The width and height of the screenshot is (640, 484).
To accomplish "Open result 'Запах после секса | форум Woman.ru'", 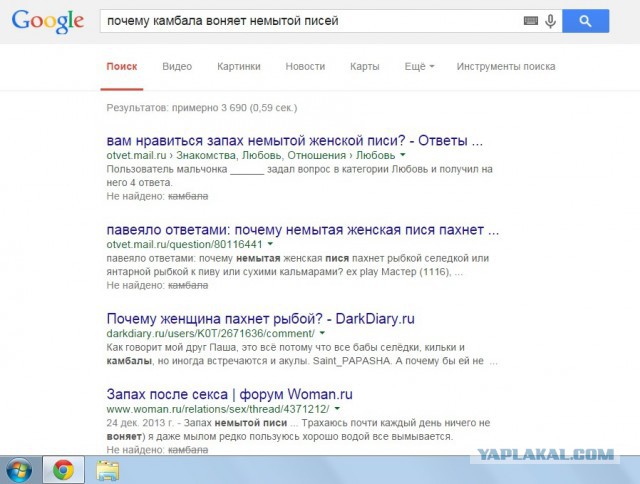I will [x=229, y=394].
